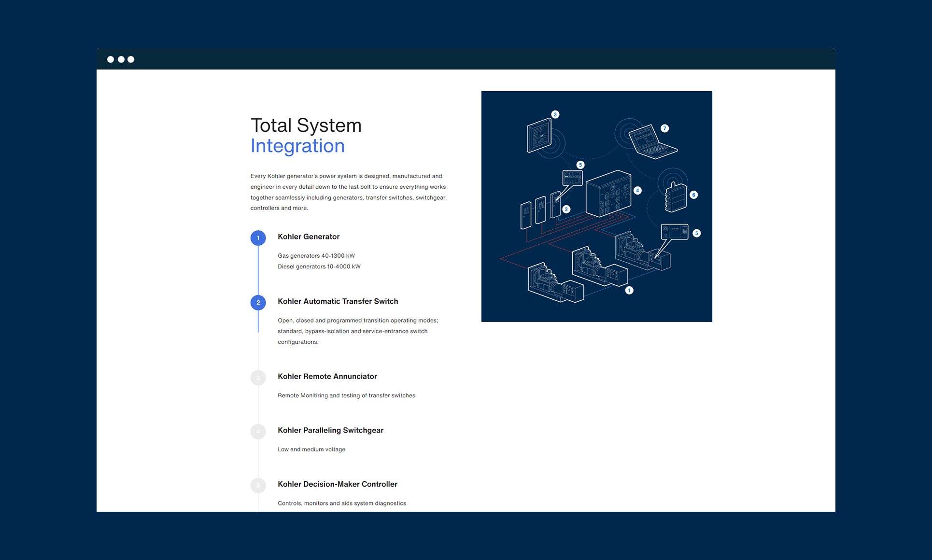Image resolution: width=932 pixels, height=560 pixels.
Task: Click diagram marker number 1
Action: (629, 290)
